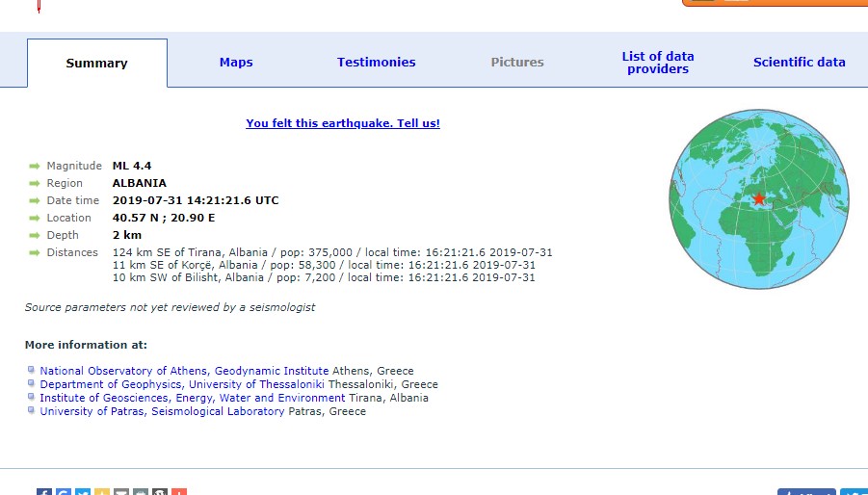
Task: Click 'You felt this earthquake. Tell us!' link
Action: click(x=343, y=123)
